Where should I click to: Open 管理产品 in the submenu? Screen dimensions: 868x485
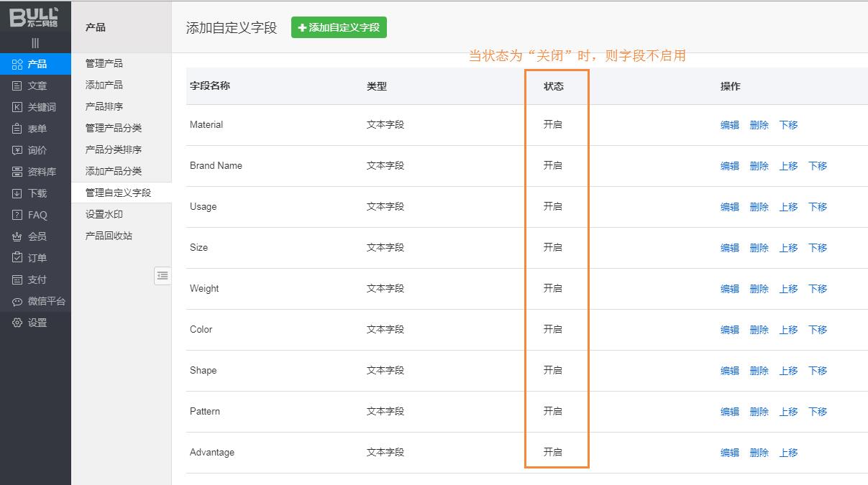[x=104, y=63]
